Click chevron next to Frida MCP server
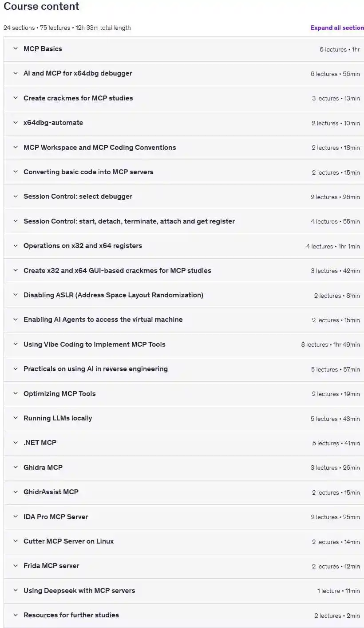The image size is (364, 628). tap(16, 565)
